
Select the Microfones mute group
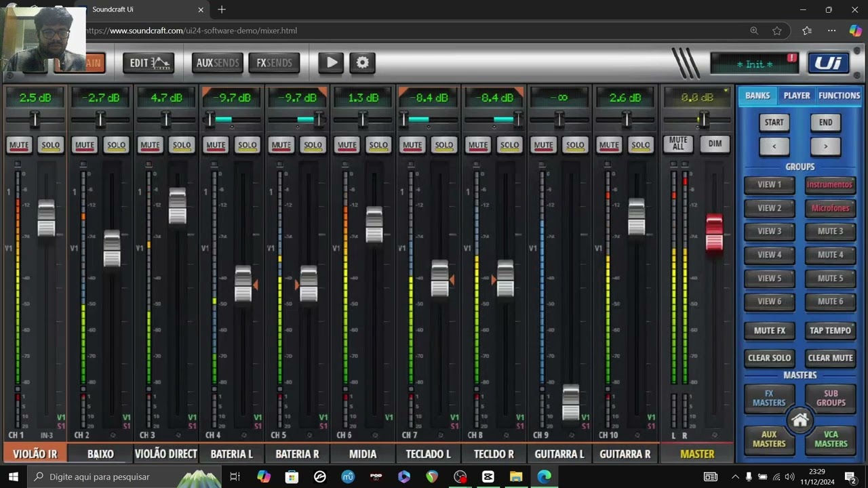click(830, 208)
